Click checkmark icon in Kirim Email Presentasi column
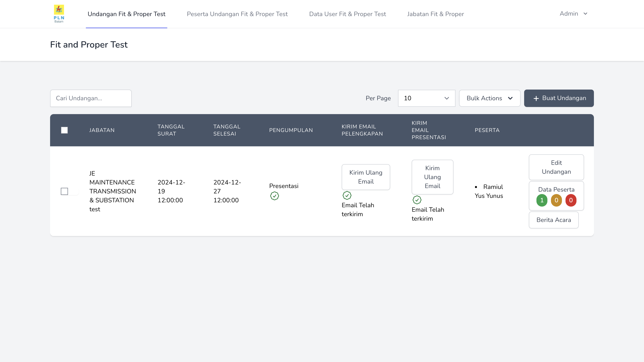 [417, 200]
